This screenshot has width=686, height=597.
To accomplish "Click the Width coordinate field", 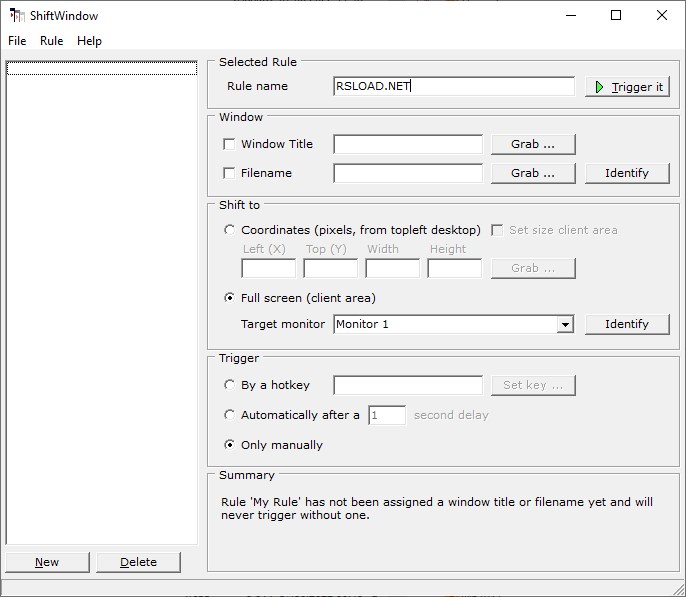I will [x=392, y=268].
